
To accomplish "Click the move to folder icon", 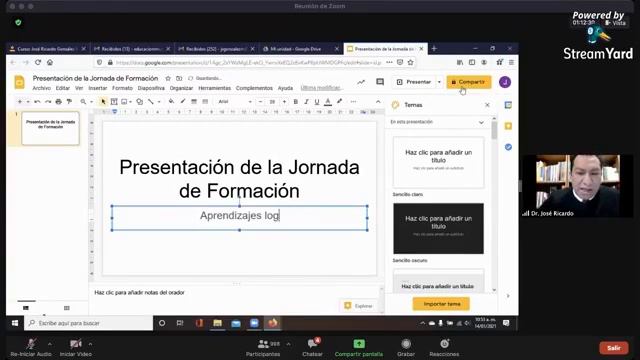I will 179,78.
